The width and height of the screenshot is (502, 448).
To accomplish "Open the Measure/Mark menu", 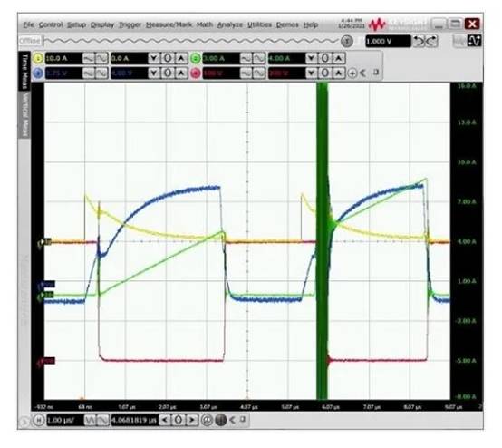I will pos(169,24).
